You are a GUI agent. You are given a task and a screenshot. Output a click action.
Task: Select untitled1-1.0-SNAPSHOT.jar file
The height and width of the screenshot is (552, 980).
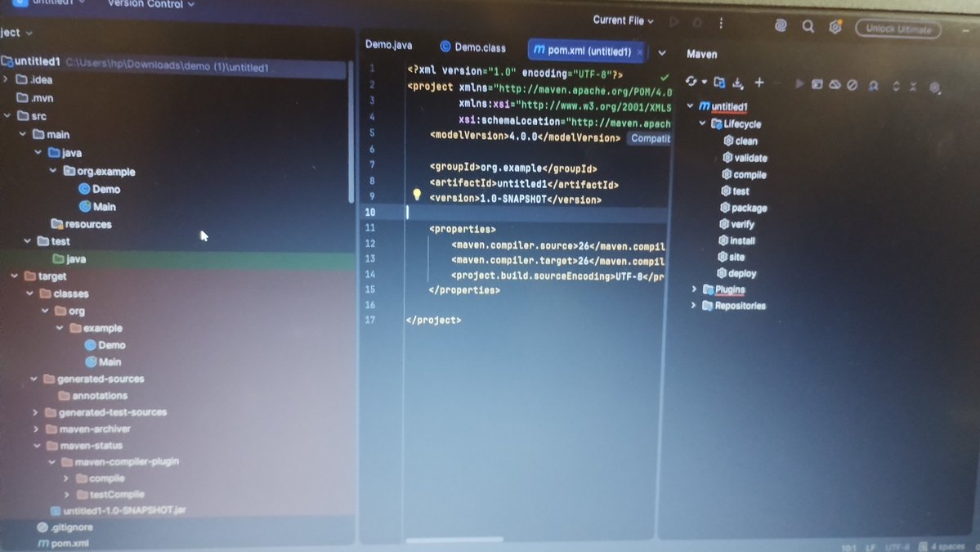119,510
